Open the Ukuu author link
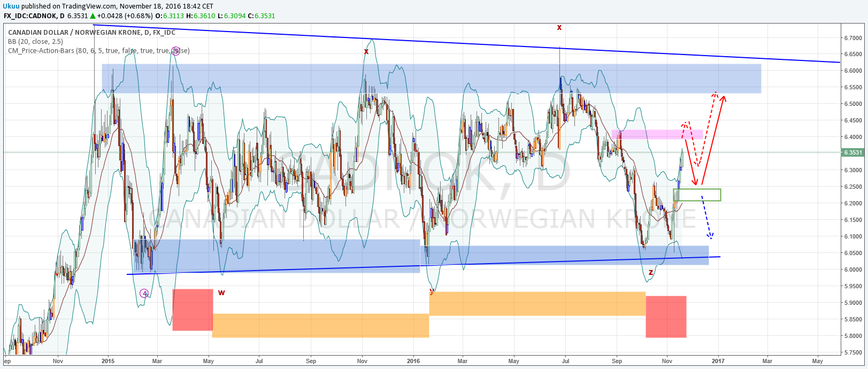868x369 pixels. (12, 6)
